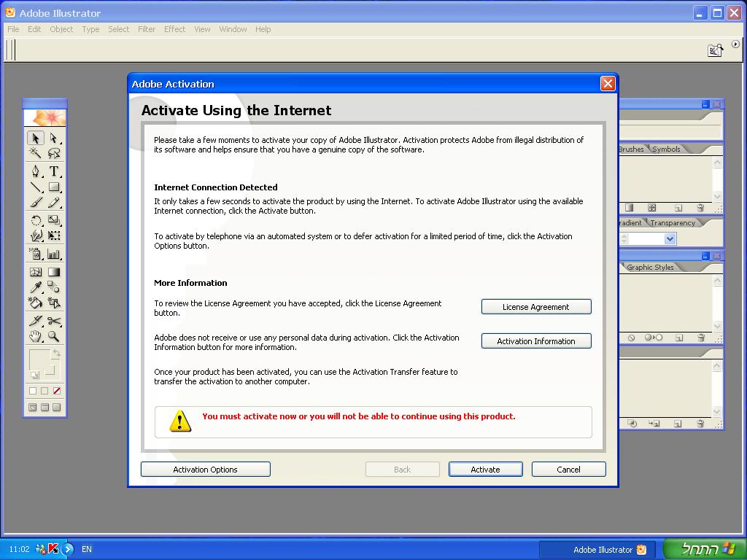Screen dimensions: 747x560
Task: Select the Pen tool
Action: coord(35,171)
